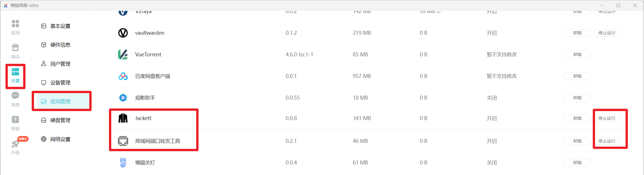Click the 开启 status of vaultwarden

491,33
